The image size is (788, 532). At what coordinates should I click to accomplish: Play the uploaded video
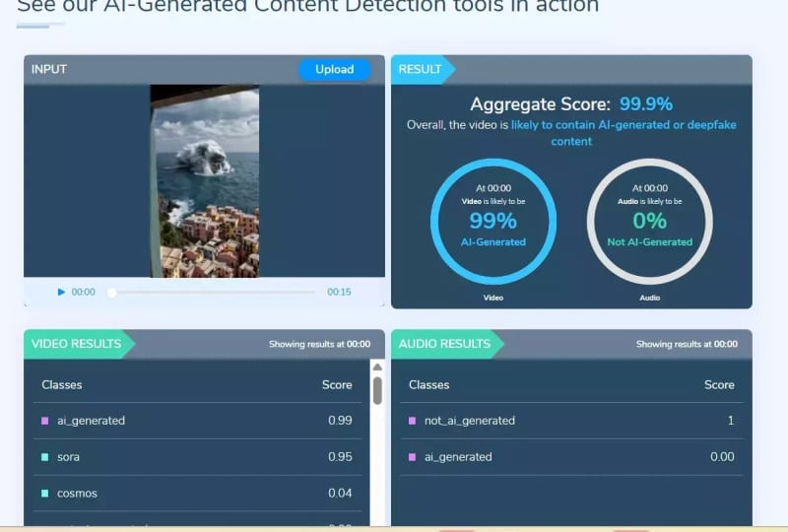(x=61, y=293)
